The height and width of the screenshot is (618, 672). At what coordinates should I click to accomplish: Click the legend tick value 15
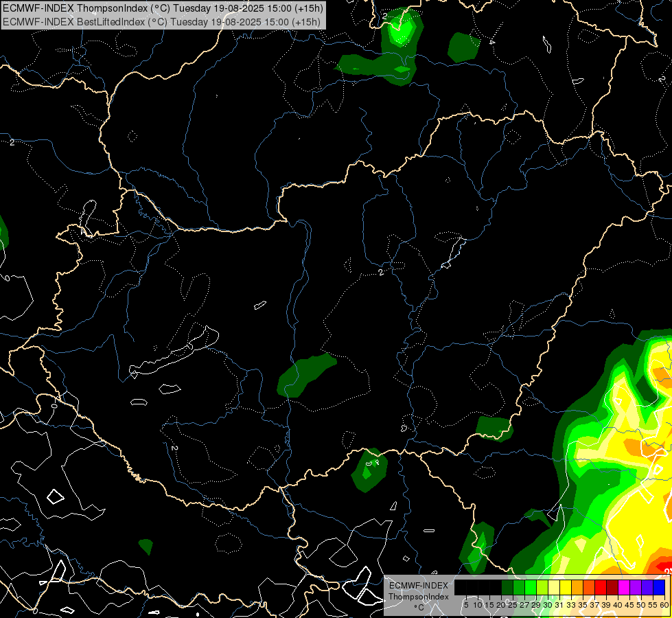pyautogui.click(x=489, y=605)
